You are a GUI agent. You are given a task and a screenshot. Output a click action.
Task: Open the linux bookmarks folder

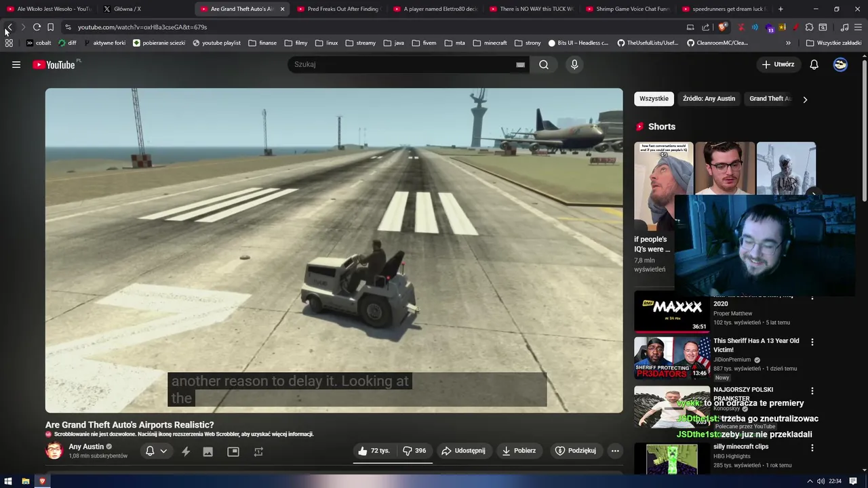(x=327, y=43)
